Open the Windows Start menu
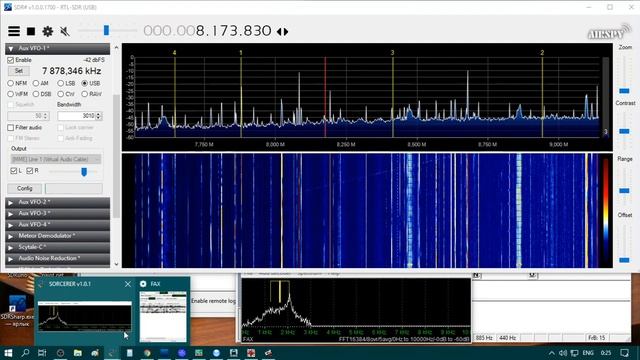The width and height of the screenshot is (640, 360). (8, 353)
